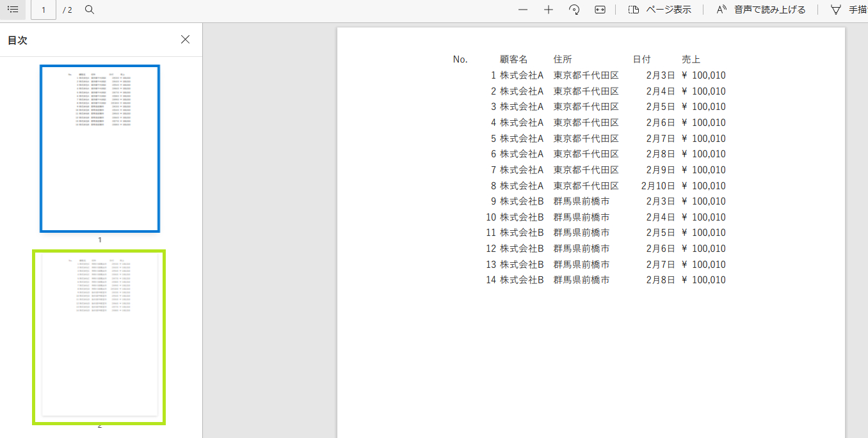Viewport: 868px width, 438px height.
Task: Click the 日付 column header
Action: click(641, 59)
